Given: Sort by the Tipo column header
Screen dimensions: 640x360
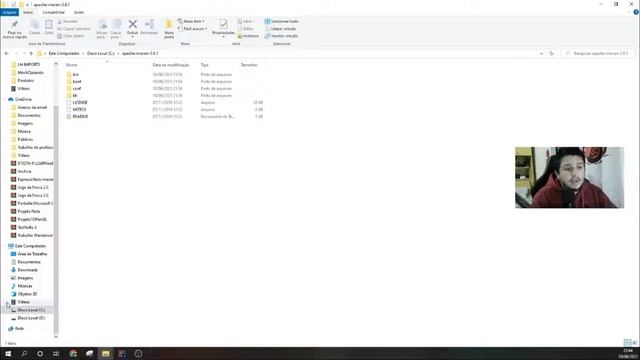Looking at the screenshot, I should [x=204, y=65].
